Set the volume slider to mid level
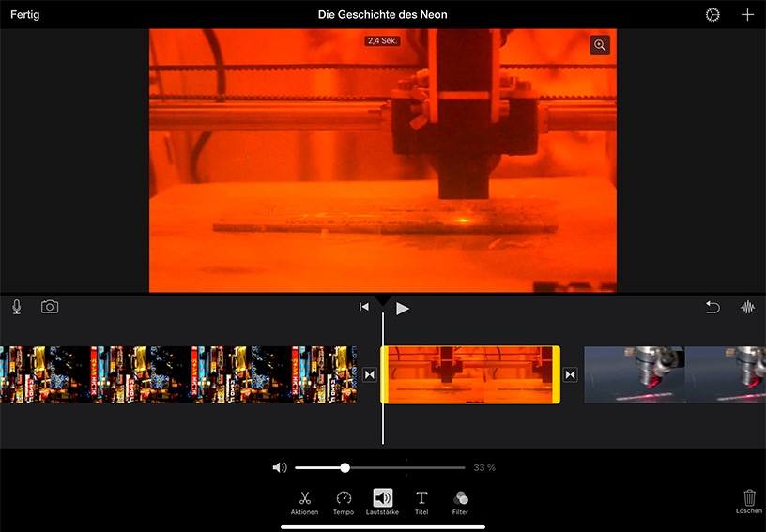This screenshot has width=766, height=532. (x=380, y=467)
